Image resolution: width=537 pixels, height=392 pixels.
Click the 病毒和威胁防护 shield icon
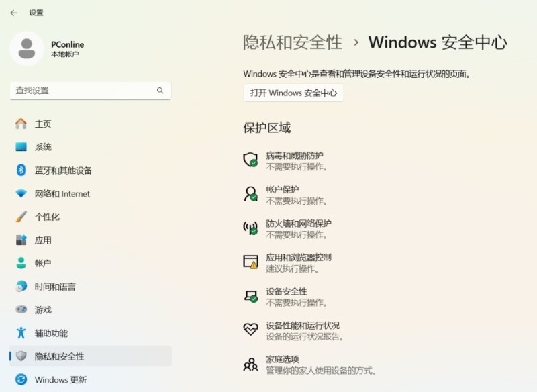coord(250,160)
